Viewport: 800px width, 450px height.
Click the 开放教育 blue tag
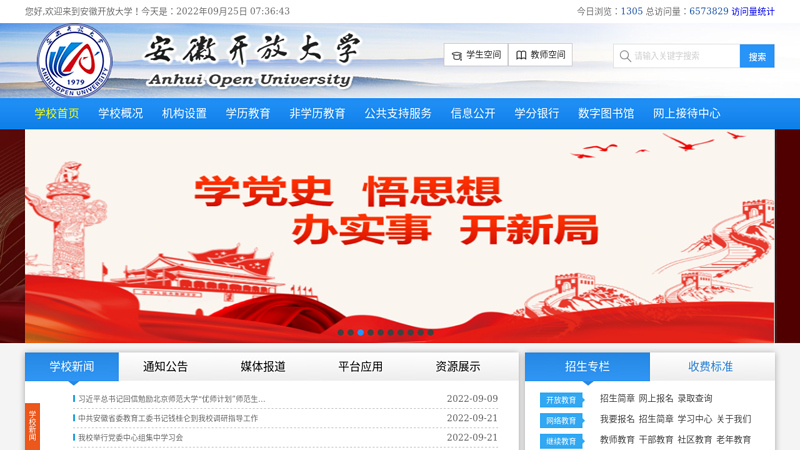(x=561, y=400)
